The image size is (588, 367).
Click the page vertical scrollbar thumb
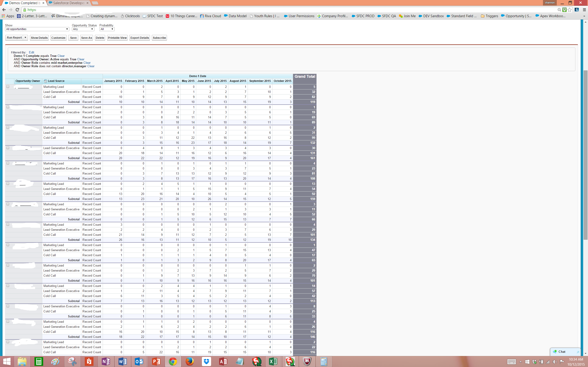(x=585, y=155)
